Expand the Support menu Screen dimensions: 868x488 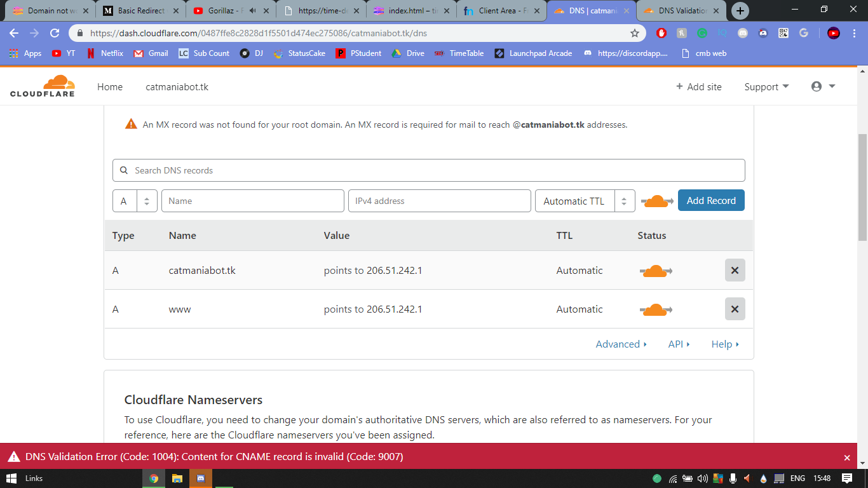(766, 86)
